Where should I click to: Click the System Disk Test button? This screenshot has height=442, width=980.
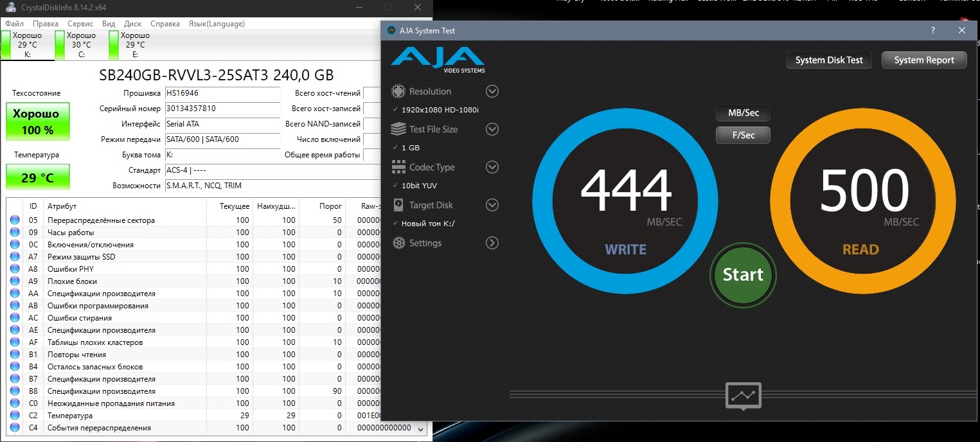click(829, 60)
